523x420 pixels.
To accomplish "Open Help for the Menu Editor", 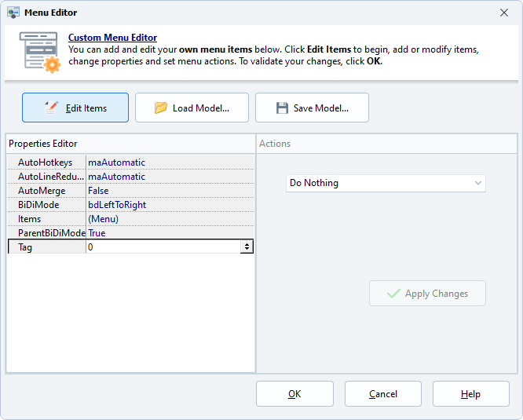I will (470, 394).
